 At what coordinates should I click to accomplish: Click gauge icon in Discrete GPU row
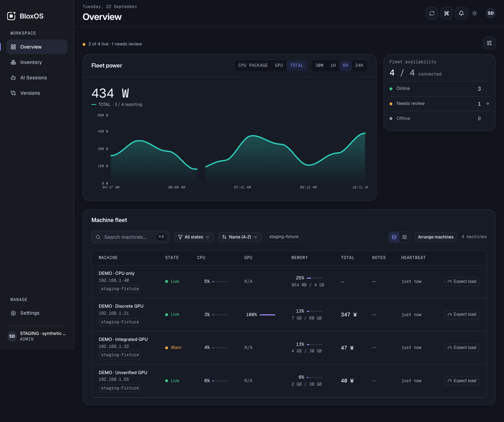click(x=450, y=315)
